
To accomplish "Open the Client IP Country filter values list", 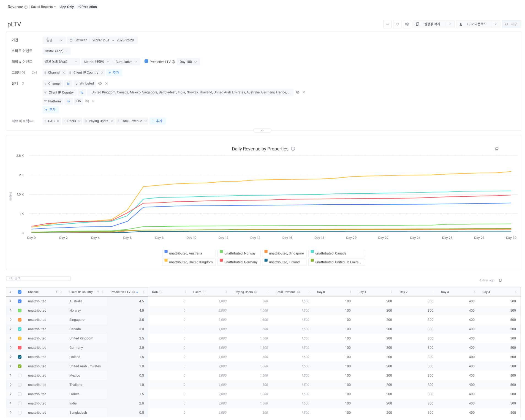I will 190,92.
